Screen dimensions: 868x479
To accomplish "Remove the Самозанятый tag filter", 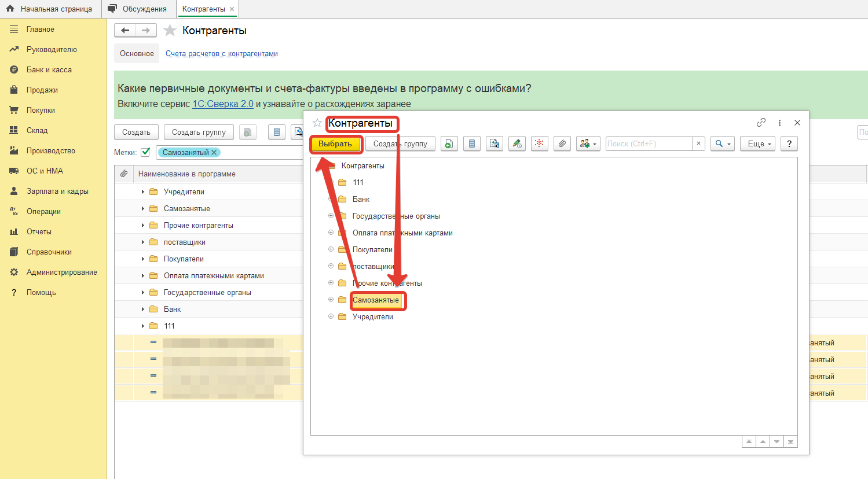I will click(x=214, y=153).
